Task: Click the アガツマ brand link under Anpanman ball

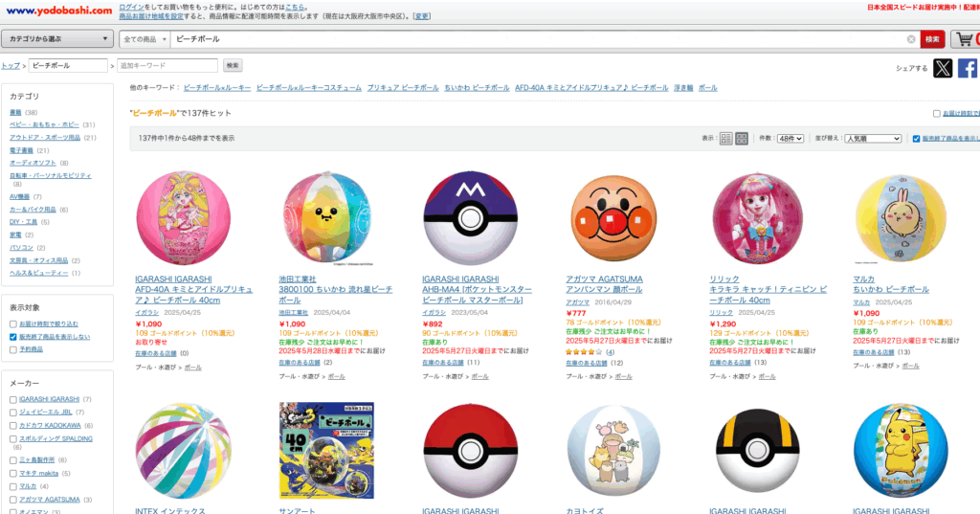Action: pos(577,302)
